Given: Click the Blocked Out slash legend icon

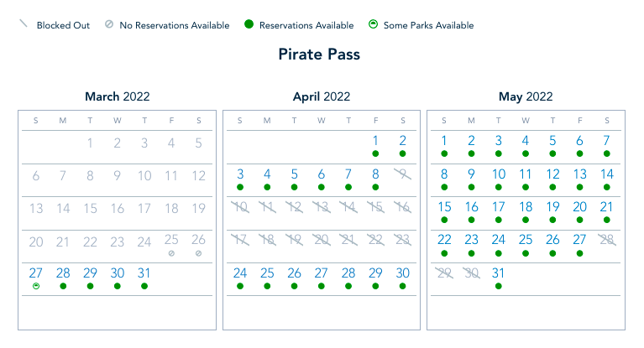Looking at the screenshot, I should [24, 25].
